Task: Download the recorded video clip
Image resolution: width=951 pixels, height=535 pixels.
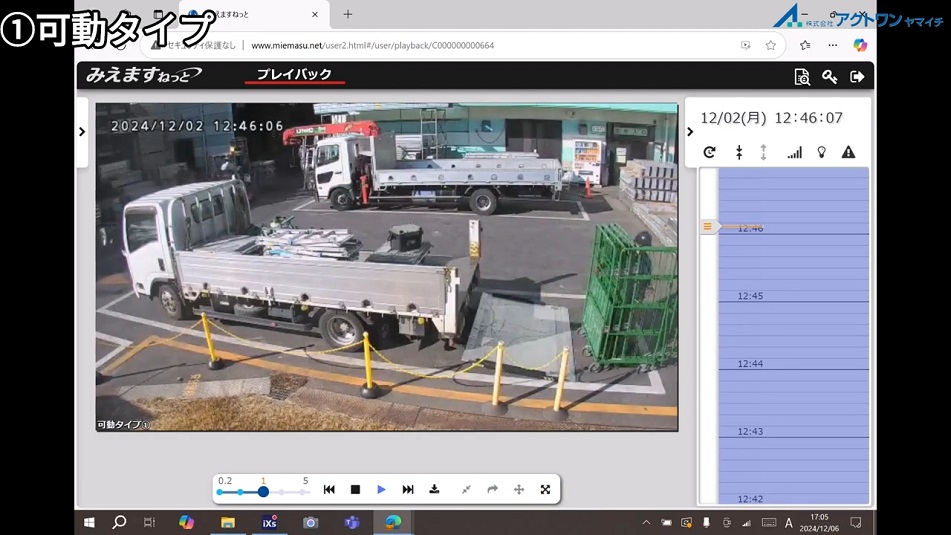Action: point(434,489)
